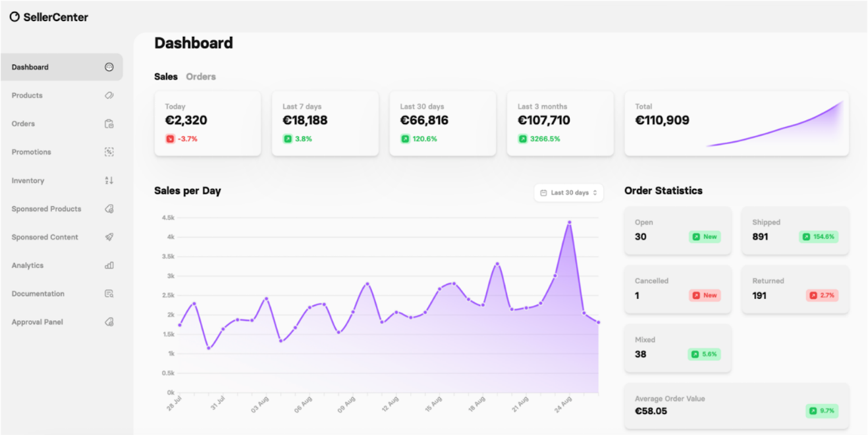
Task: Click the 2.7% badge on Returned
Action: coord(822,295)
